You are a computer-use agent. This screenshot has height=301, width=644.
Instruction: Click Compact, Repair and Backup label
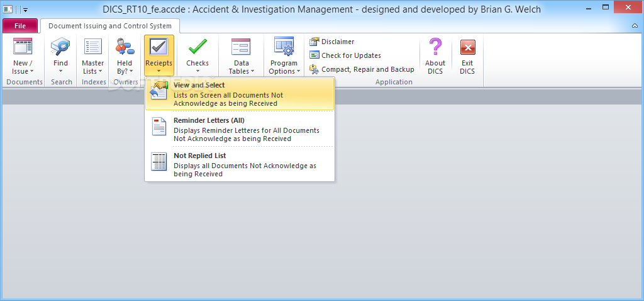pyautogui.click(x=367, y=69)
